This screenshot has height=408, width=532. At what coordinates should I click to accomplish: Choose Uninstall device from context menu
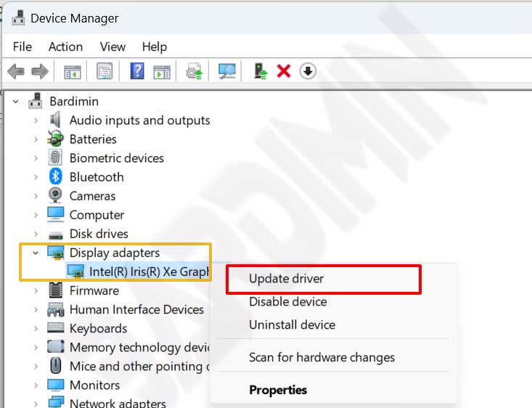coord(292,325)
